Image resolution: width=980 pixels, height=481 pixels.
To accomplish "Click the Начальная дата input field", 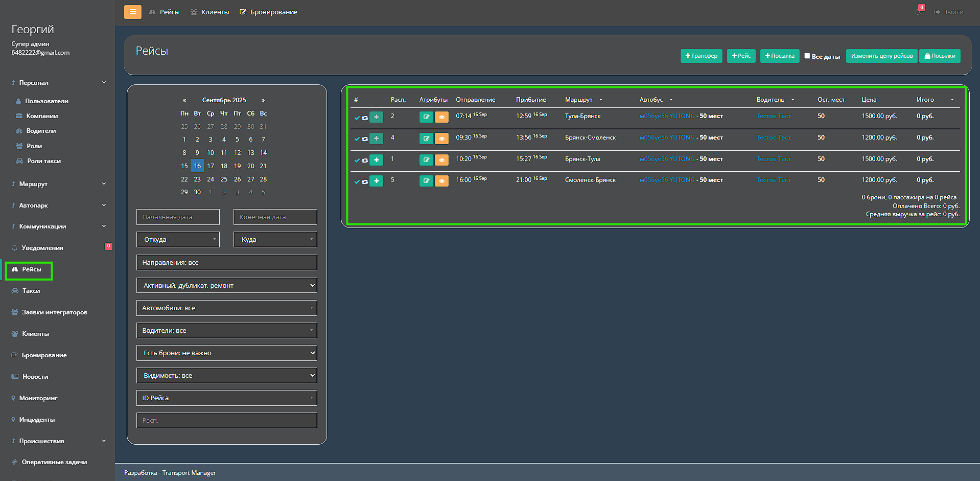I will point(178,217).
